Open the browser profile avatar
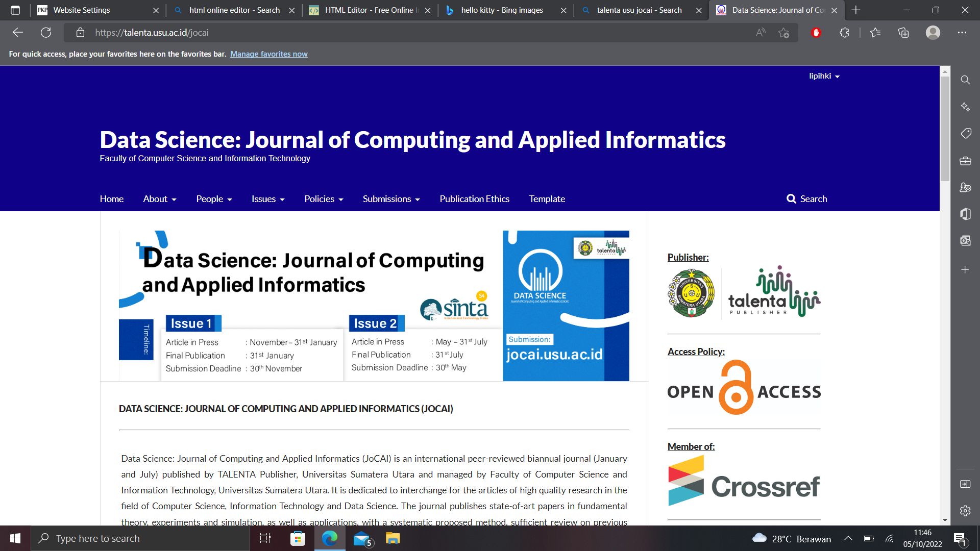The width and height of the screenshot is (980, 551). click(933, 33)
